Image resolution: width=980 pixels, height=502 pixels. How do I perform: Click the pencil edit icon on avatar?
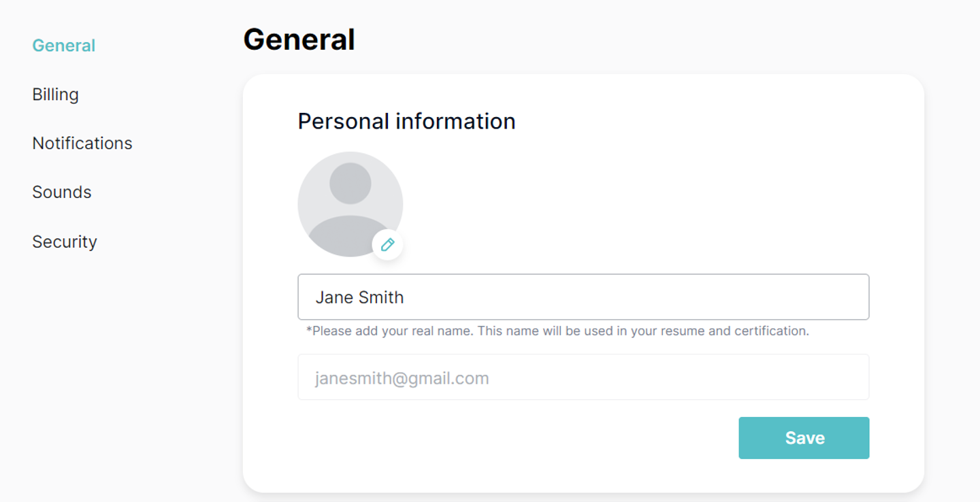coord(387,245)
